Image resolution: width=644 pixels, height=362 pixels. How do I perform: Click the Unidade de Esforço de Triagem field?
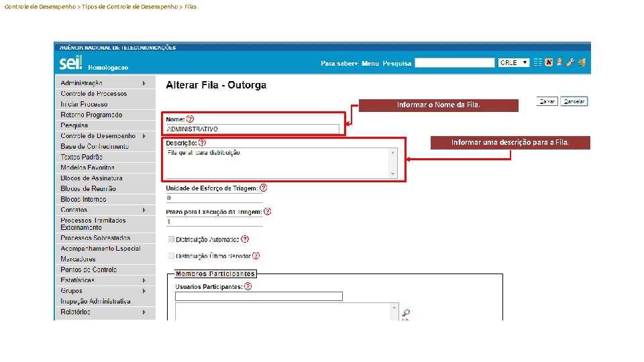click(214, 198)
